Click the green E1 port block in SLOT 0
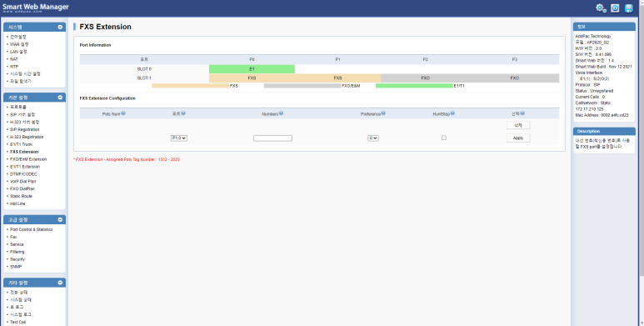644x326 pixels. [x=252, y=69]
